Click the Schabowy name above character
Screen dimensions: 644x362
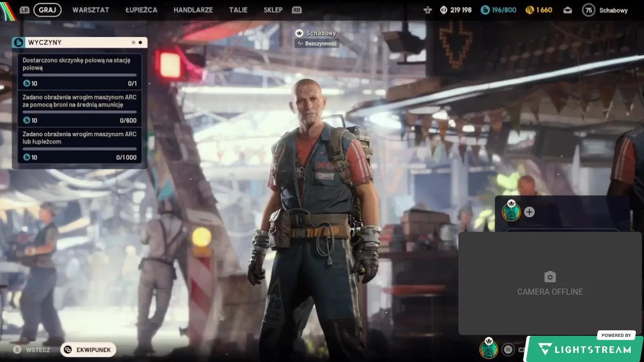click(321, 33)
